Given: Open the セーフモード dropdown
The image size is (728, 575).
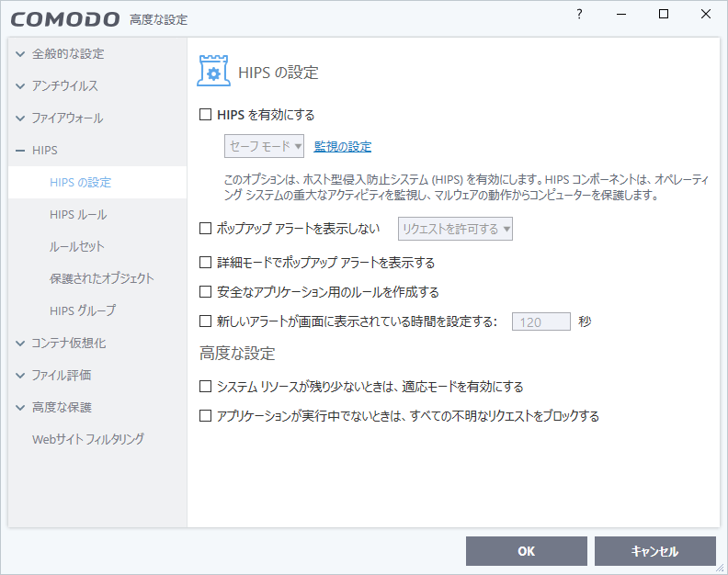Looking at the screenshot, I should pyautogui.click(x=265, y=146).
